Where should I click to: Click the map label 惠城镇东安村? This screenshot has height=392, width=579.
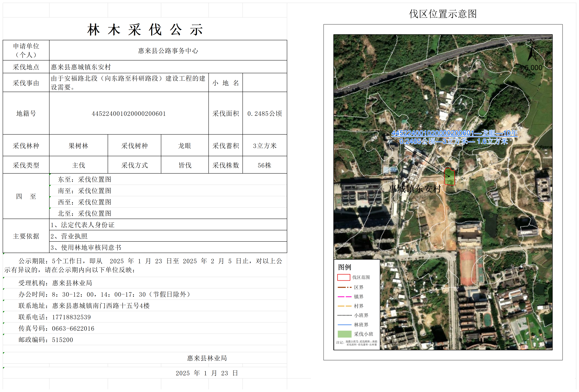(x=415, y=189)
